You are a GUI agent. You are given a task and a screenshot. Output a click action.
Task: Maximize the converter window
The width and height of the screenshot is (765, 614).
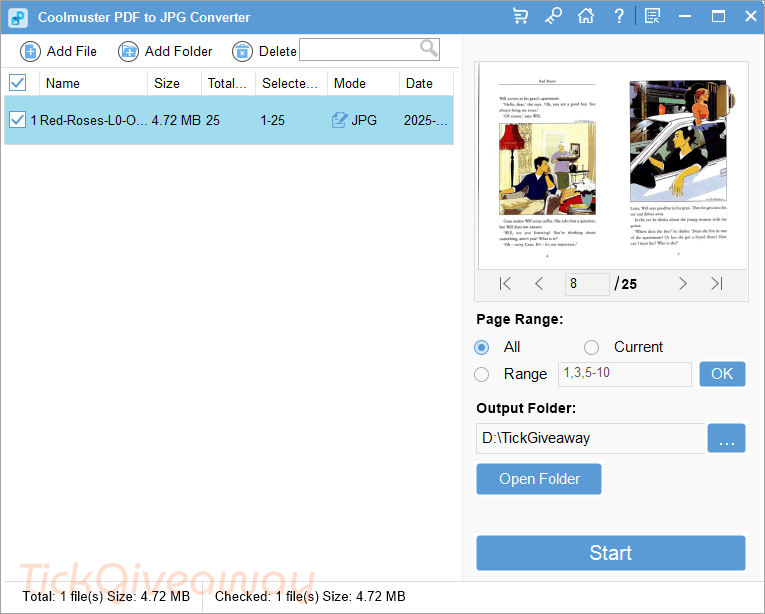pos(718,16)
